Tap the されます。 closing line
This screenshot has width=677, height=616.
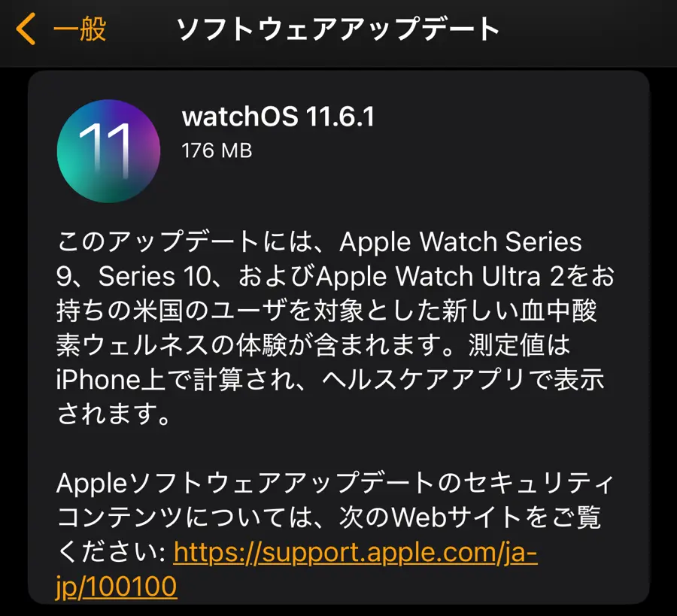114,414
